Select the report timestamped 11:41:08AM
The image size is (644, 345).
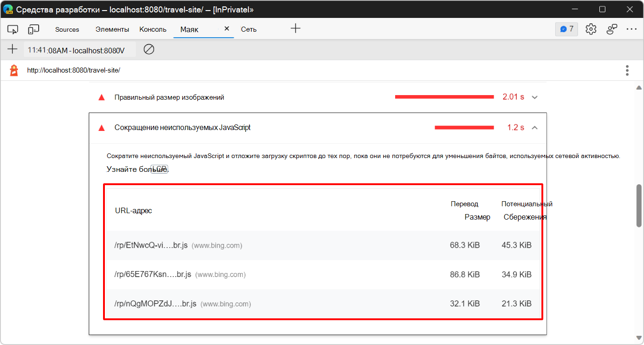pyautogui.click(x=80, y=49)
